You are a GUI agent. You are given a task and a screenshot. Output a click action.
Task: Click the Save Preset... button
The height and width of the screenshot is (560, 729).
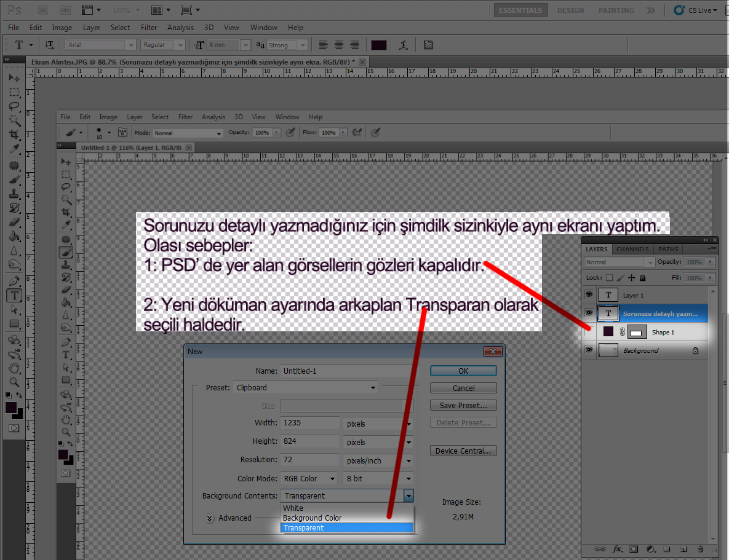[463, 405]
